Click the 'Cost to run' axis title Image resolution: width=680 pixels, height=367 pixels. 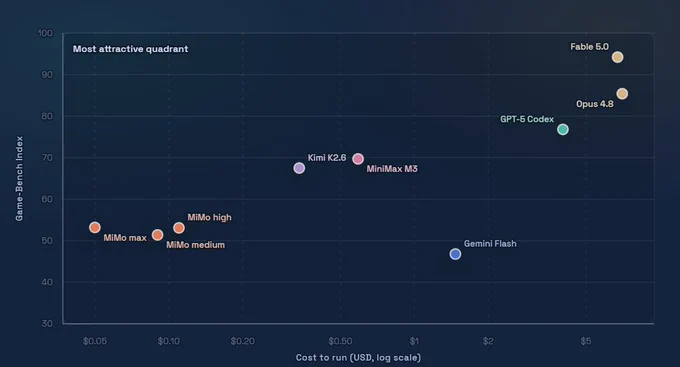[358, 357]
